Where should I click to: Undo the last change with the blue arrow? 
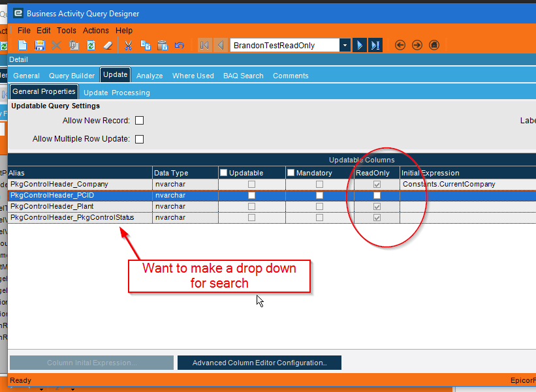click(x=180, y=45)
